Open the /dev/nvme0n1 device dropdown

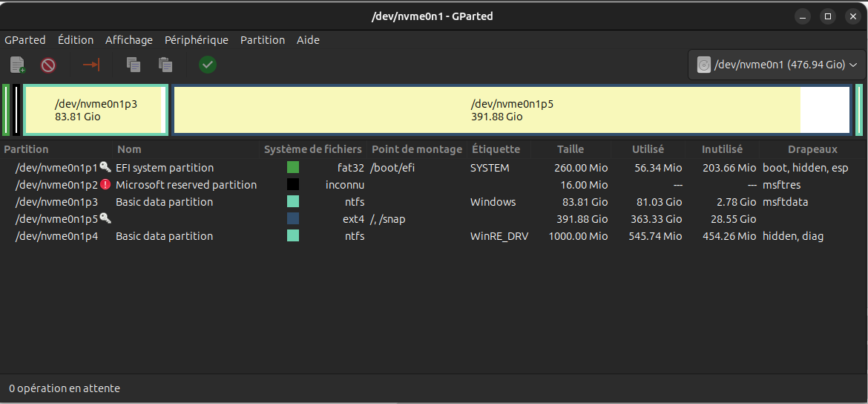point(776,65)
